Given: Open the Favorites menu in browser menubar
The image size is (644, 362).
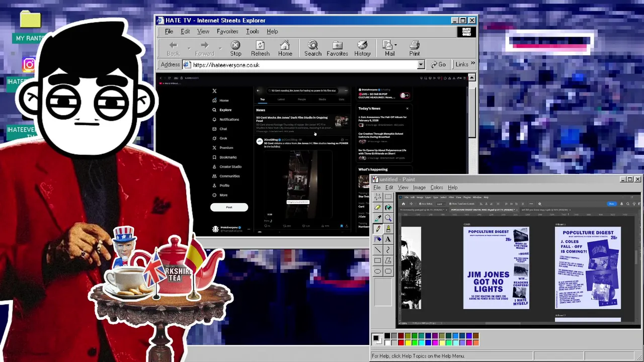Looking at the screenshot, I should [227, 31].
